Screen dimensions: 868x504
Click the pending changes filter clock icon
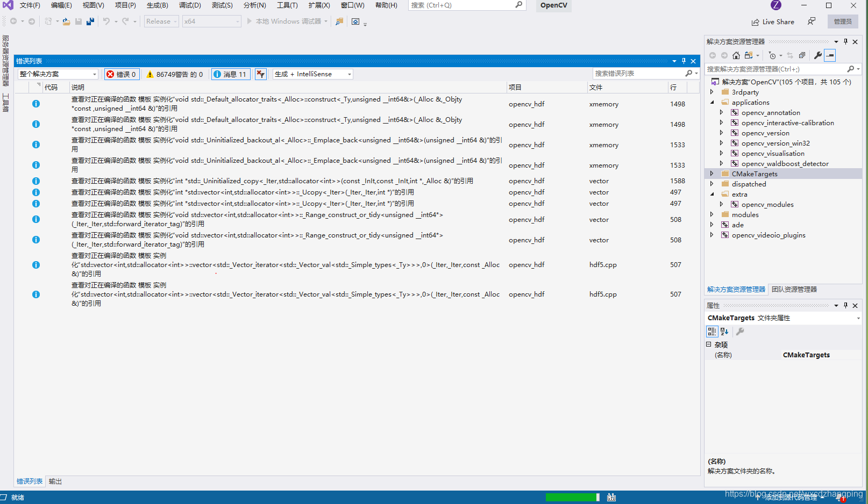773,55
